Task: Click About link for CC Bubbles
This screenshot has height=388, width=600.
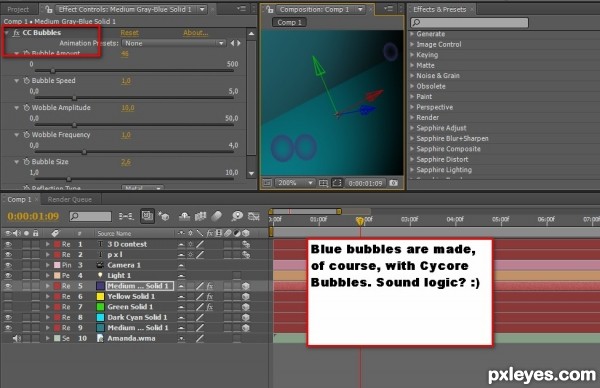Action: click(x=196, y=33)
